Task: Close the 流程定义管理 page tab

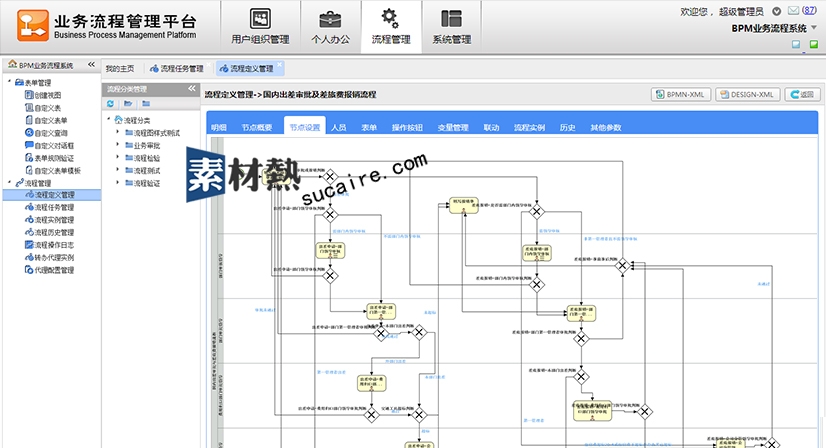Action: (x=280, y=64)
